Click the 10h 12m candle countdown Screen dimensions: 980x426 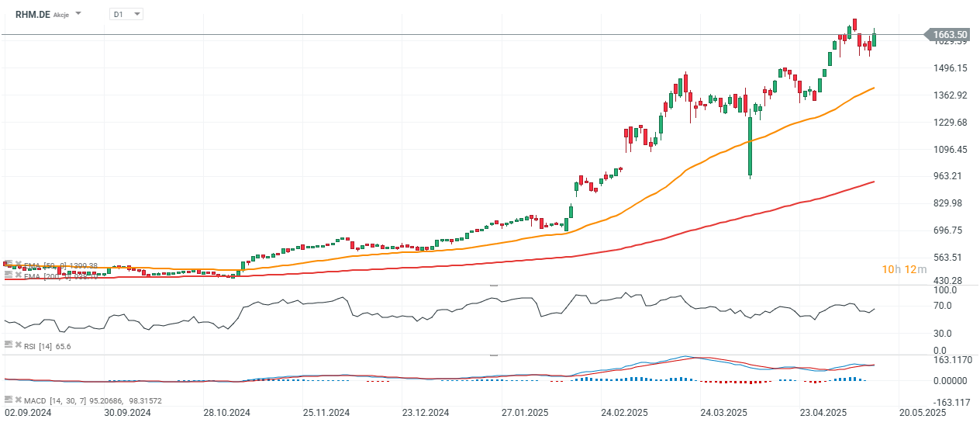[x=905, y=269]
